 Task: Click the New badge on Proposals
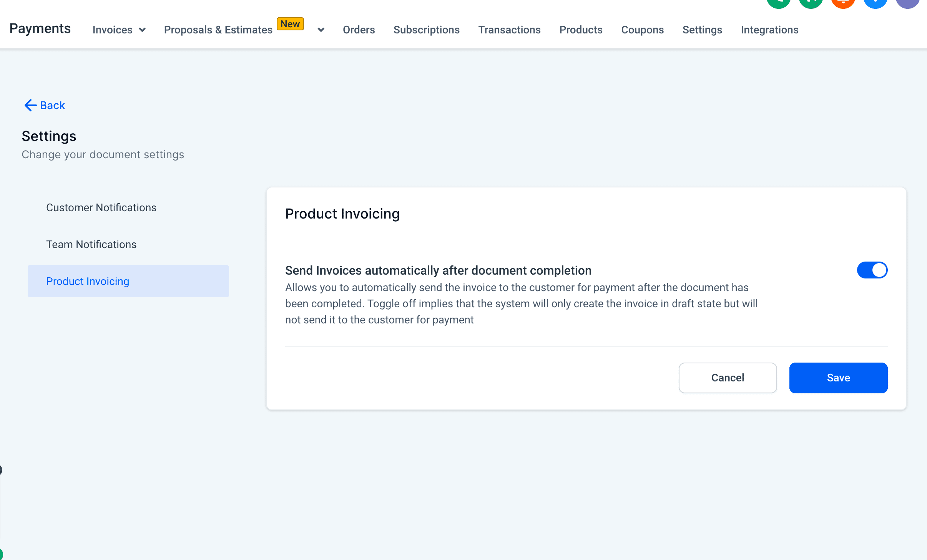(290, 24)
